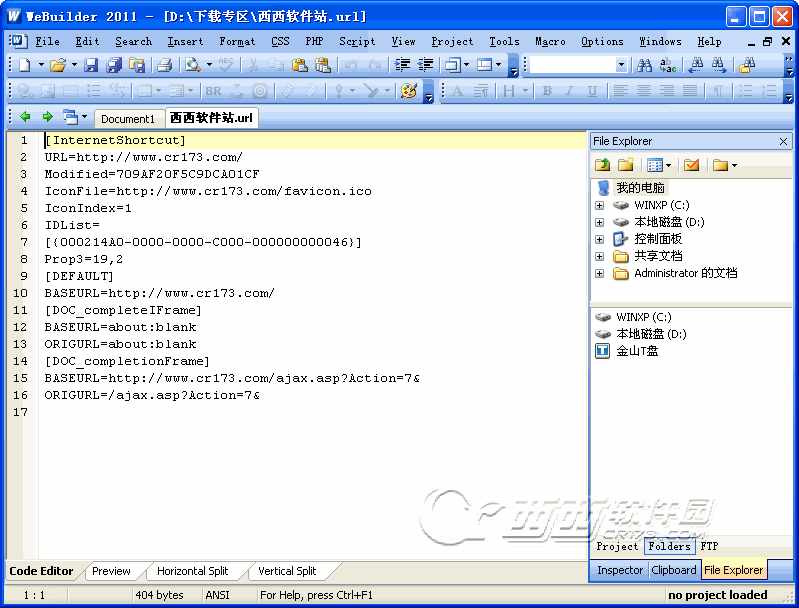Open the browser preview dropdown arrow
The width and height of the screenshot is (799, 608).
(x=209, y=65)
